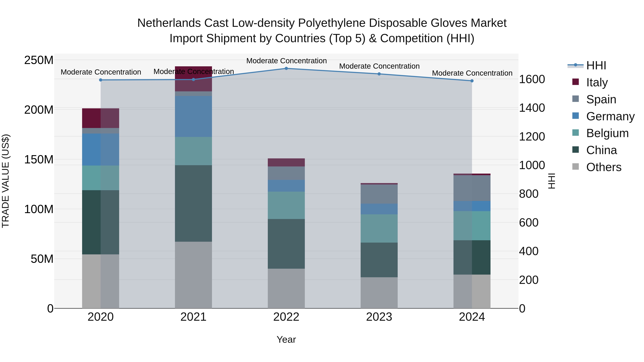The width and height of the screenshot is (644, 362).
Task: Click the China bar segment for 2020
Action: click(101, 222)
